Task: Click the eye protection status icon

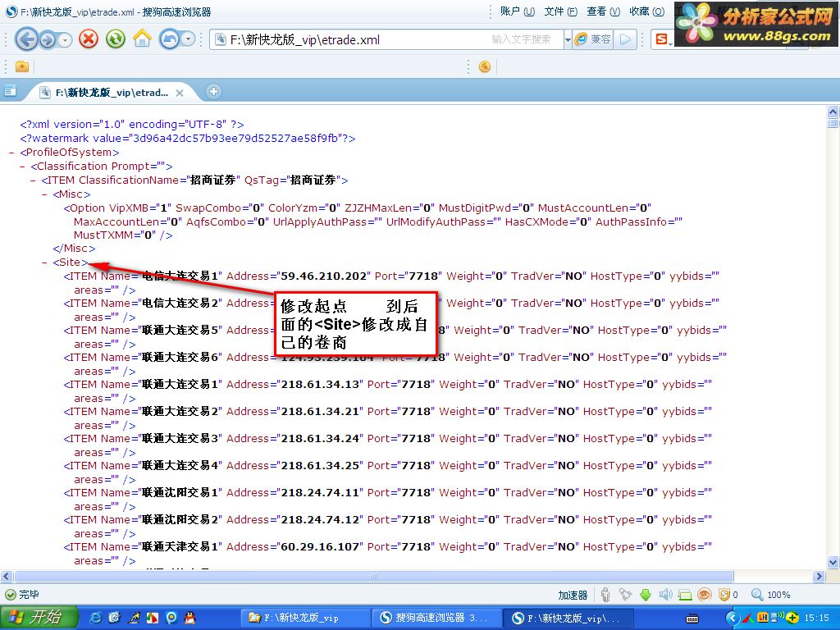Action: (x=705, y=595)
